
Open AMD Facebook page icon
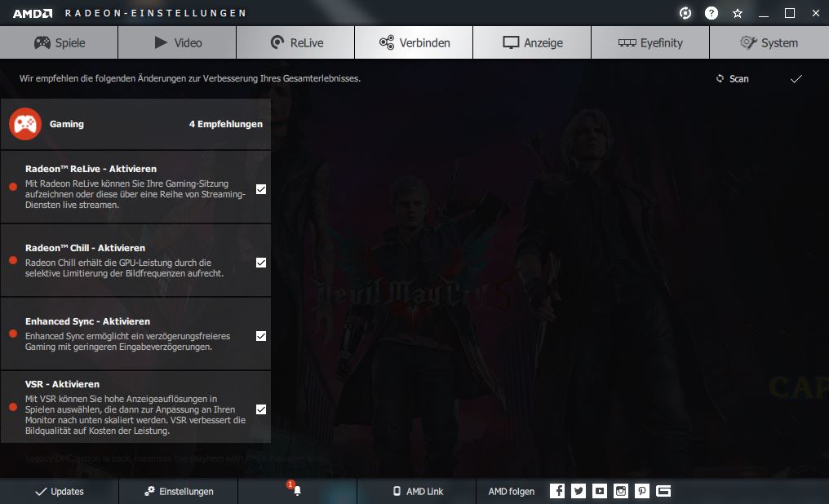tap(557, 491)
